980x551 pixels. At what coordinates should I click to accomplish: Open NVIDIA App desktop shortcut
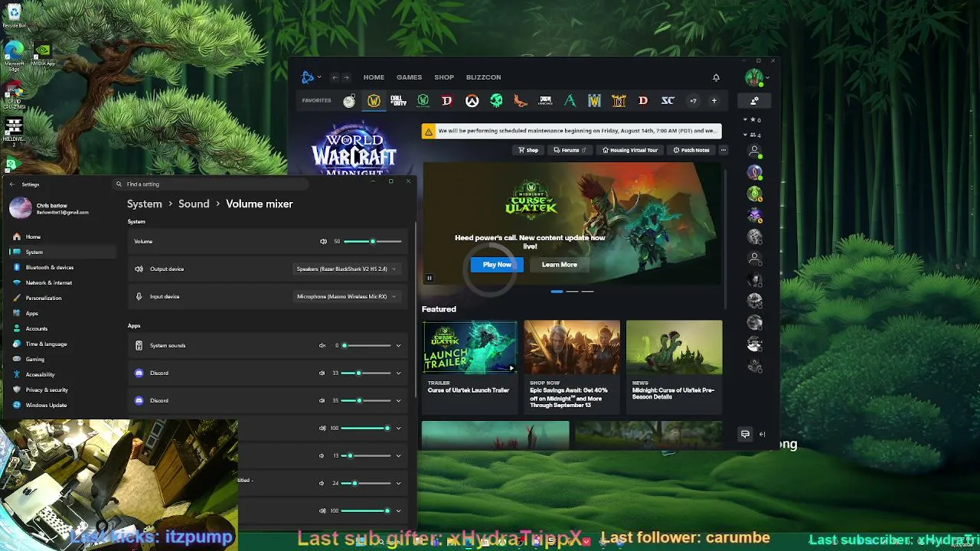[44, 54]
